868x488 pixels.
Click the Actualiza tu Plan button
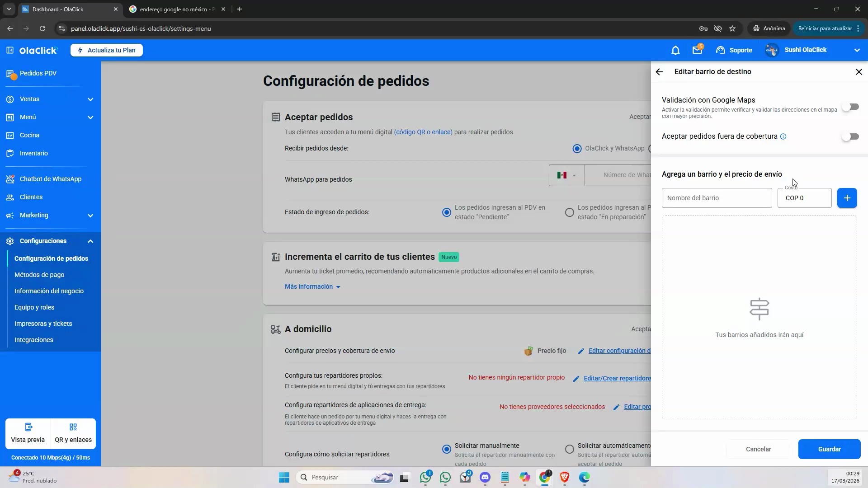coord(107,50)
